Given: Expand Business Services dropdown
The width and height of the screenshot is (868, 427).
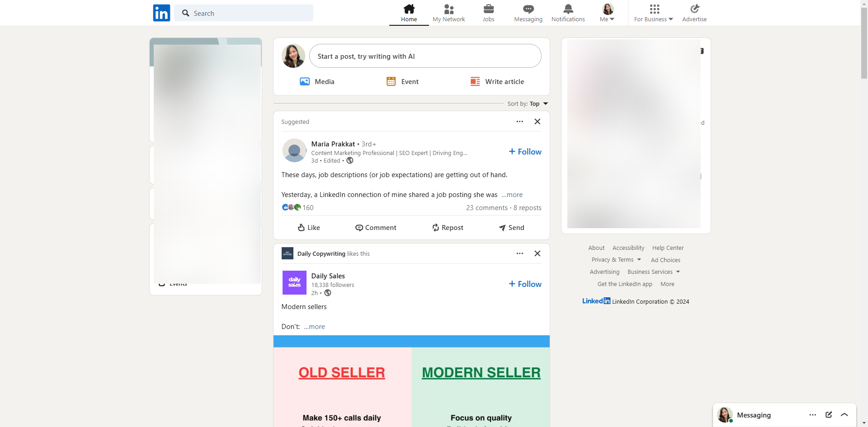Looking at the screenshot, I should click(654, 272).
